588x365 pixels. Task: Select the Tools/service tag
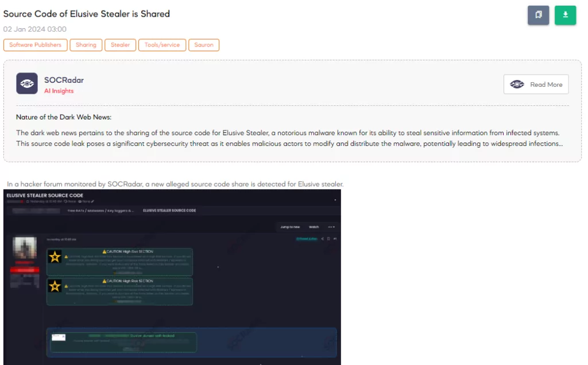click(x=162, y=45)
